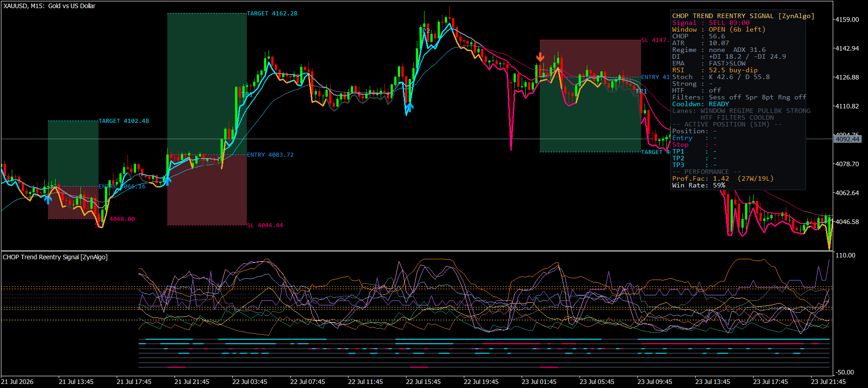Select the RSI 52.5 buy-dip row
This screenshot has height=388, width=868.
(x=715, y=70)
